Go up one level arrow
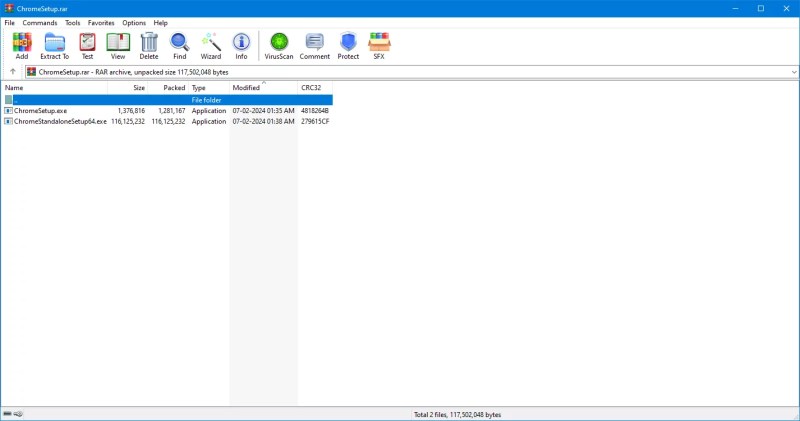 (13, 72)
